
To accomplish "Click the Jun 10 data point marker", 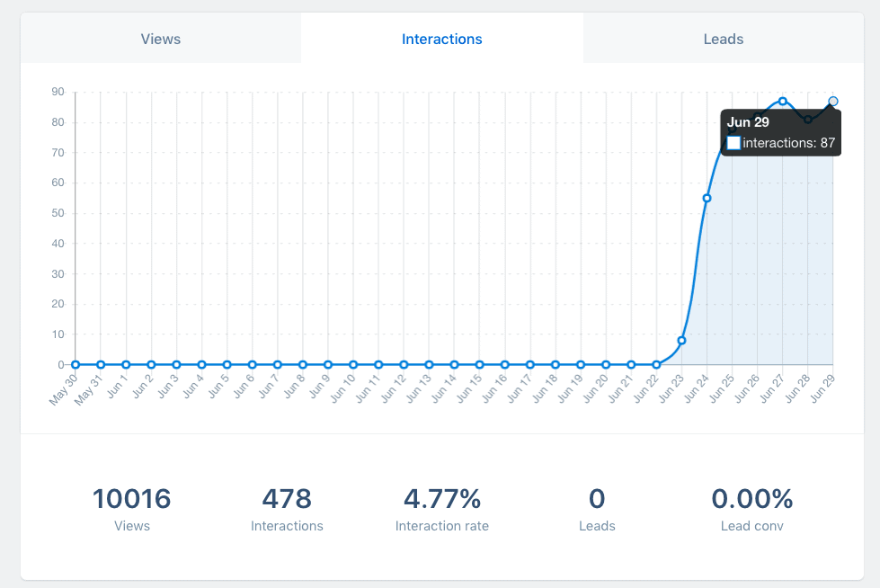I will tap(353, 364).
